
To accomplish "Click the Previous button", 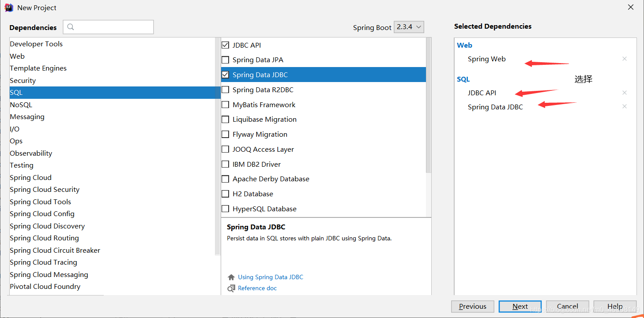I will (472, 307).
